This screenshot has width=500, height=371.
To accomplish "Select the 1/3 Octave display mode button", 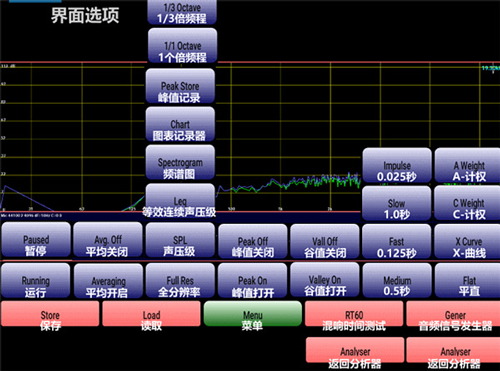I will [182, 12].
